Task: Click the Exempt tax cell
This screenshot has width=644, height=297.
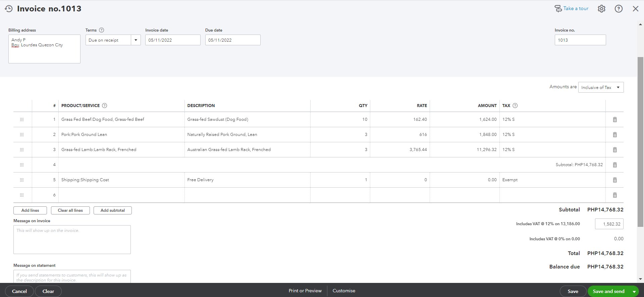Action: [552, 180]
